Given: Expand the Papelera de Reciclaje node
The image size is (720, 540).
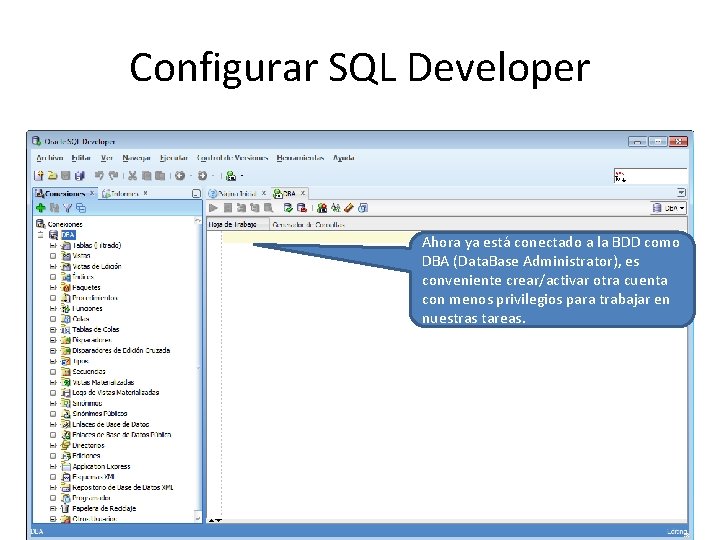Looking at the screenshot, I should 53,508.
